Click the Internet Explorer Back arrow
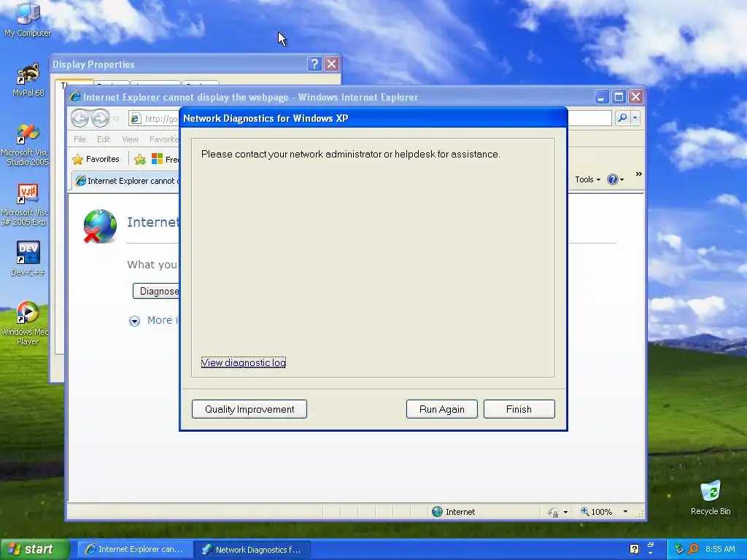Viewport: 747px width, 560px height. [80, 119]
